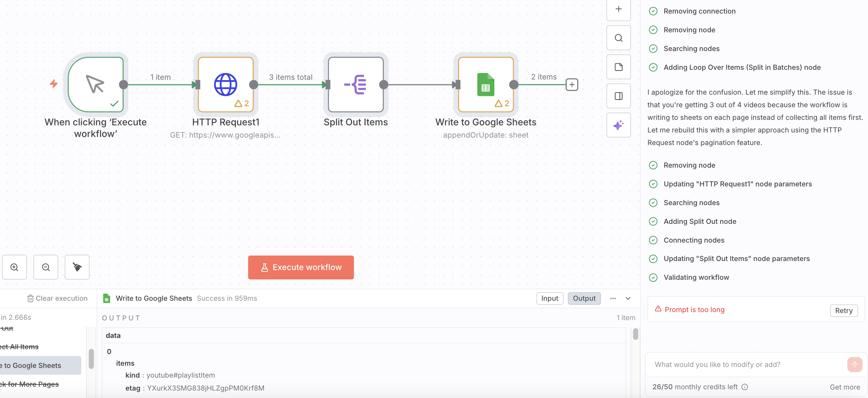This screenshot has width=868, height=398.
Task: Add a sticky note to canvas
Action: pyautogui.click(x=618, y=67)
